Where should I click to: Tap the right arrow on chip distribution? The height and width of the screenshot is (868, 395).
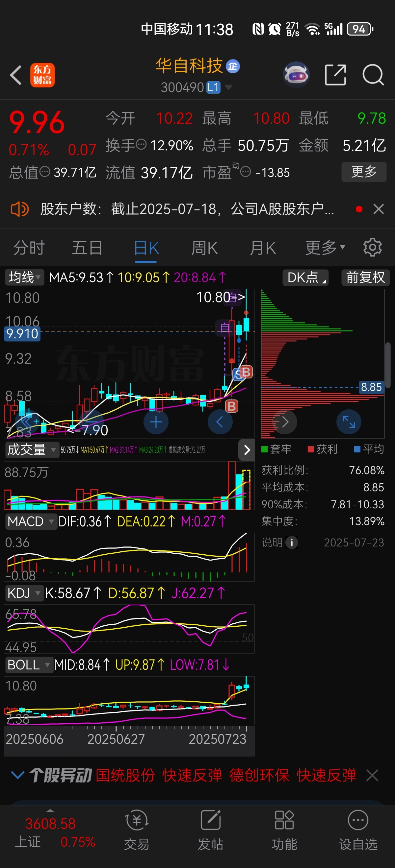pyautogui.click(x=285, y=422)
